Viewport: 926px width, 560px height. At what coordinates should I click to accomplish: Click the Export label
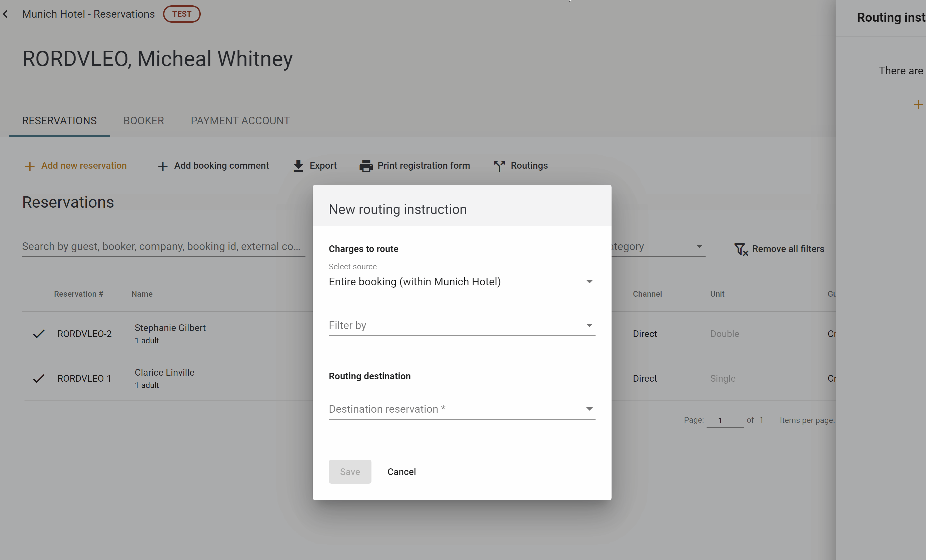(323, 166)
